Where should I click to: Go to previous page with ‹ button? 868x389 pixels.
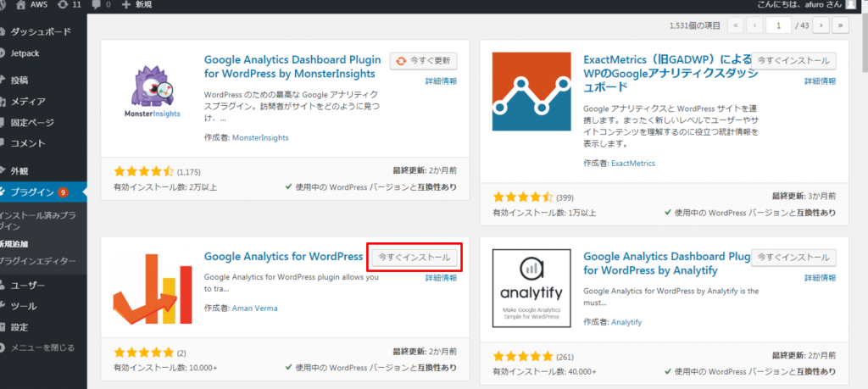click(x=754, y=25)
